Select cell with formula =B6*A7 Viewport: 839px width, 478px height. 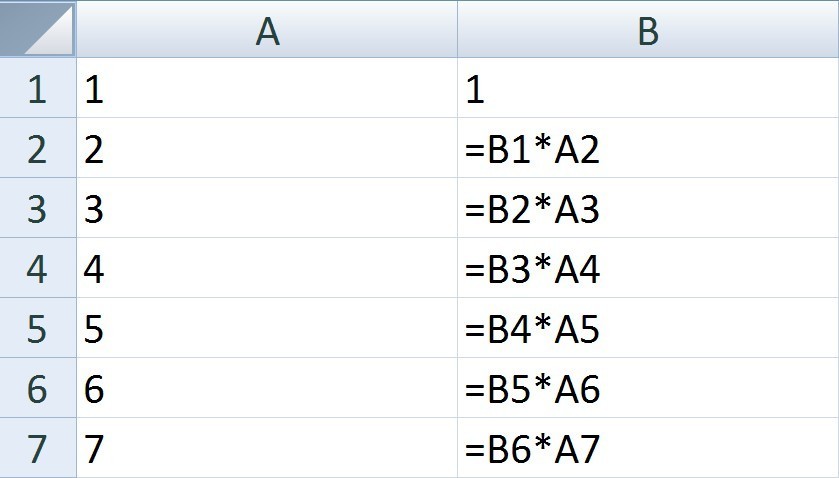click(x=648, y=448)
